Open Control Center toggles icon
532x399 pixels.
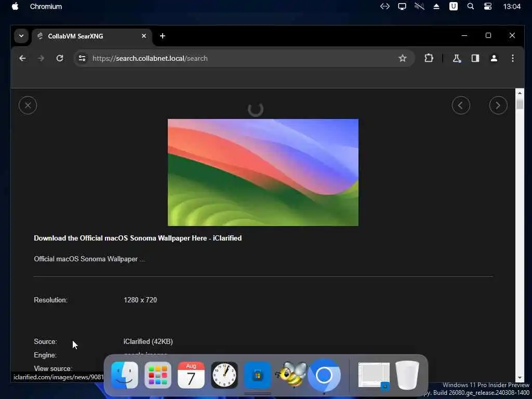[x=487, y=6]
